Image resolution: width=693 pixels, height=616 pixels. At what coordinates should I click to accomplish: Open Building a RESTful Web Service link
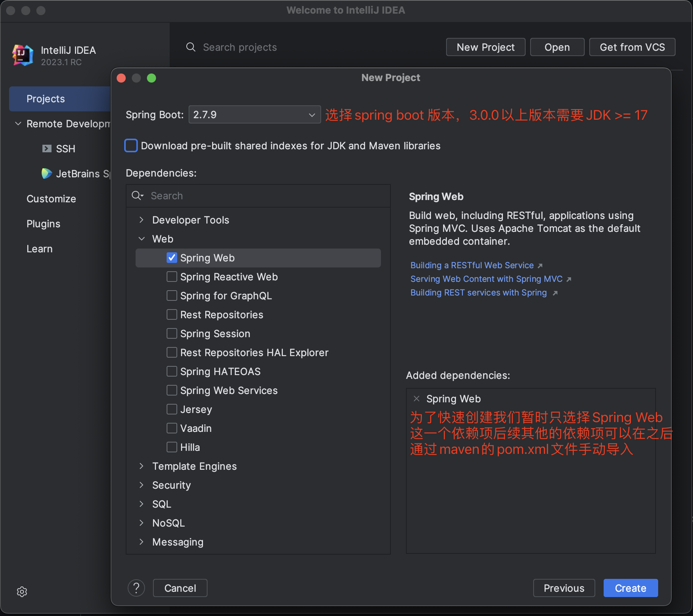(x=472, y=265)
